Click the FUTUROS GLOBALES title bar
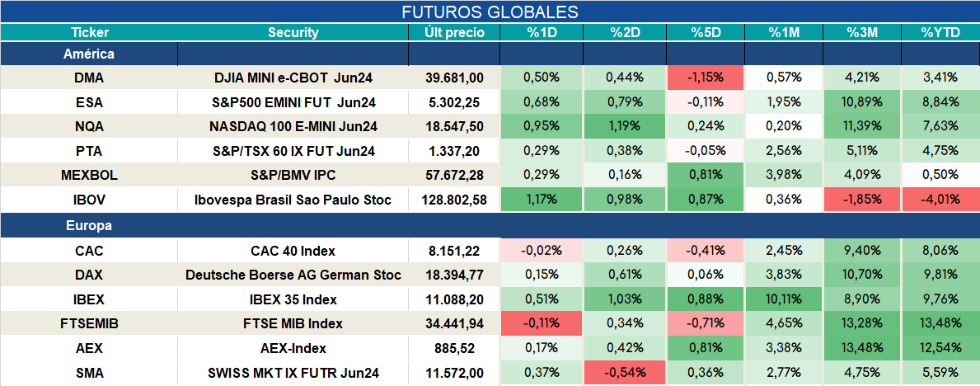Screen dimensions: 980x386 (x=490, y=12)
